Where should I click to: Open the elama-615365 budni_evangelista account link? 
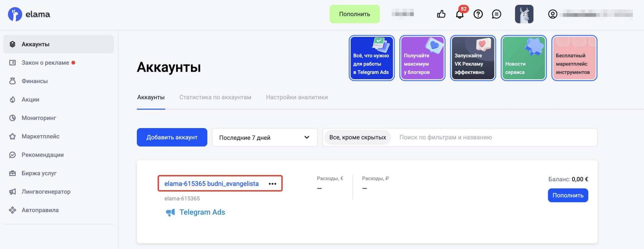(x=211, y=184)
